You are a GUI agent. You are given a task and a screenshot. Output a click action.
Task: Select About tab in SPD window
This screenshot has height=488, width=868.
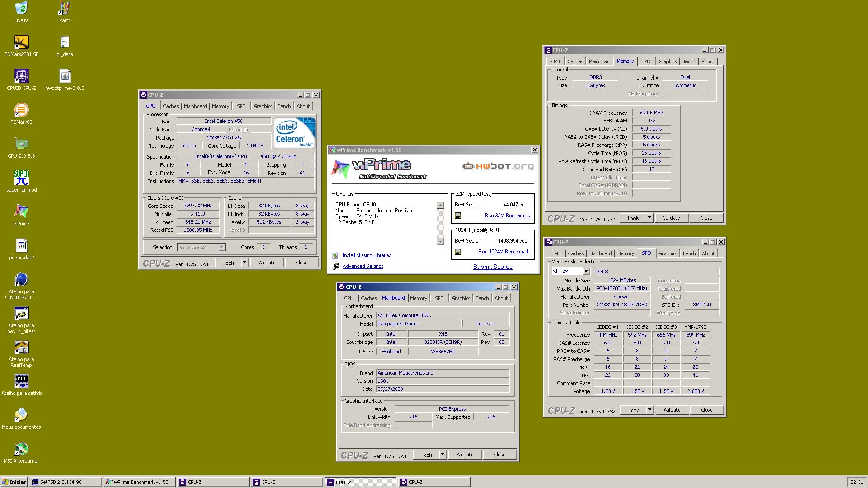click(x=708, y=253)
